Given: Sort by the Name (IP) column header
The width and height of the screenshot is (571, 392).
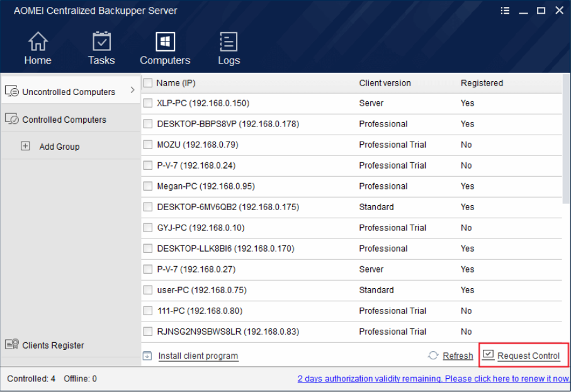Looking at the screenshot, I should (176, 83).
